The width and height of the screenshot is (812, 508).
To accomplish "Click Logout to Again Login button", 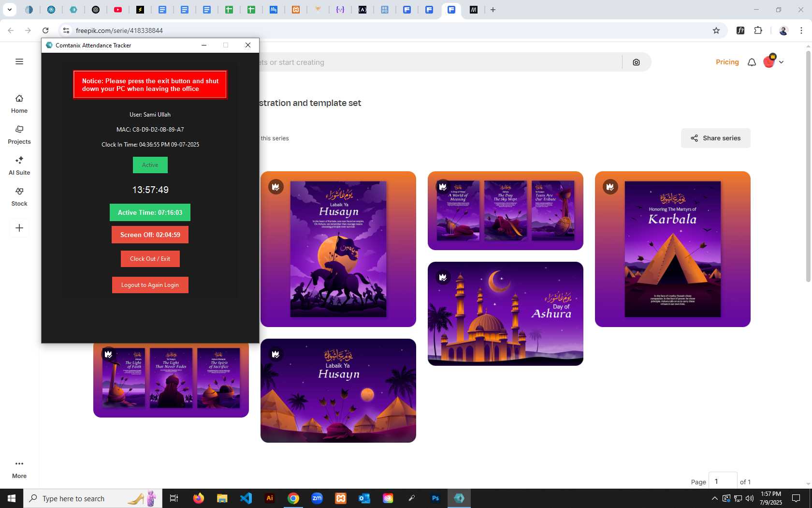I will 150,285.
